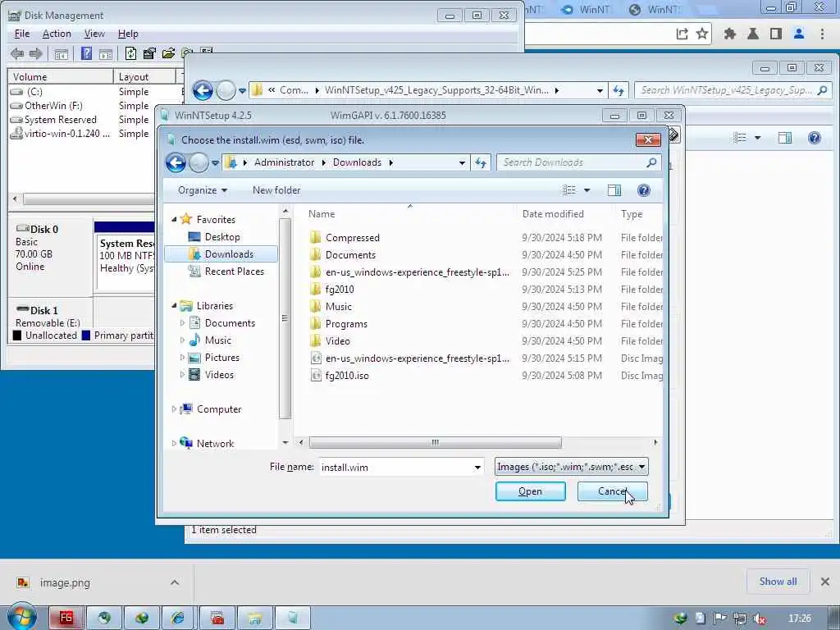Open the Organize dropdown menu
This screenshot has height=630, width=840.
(x=203, y=190)
